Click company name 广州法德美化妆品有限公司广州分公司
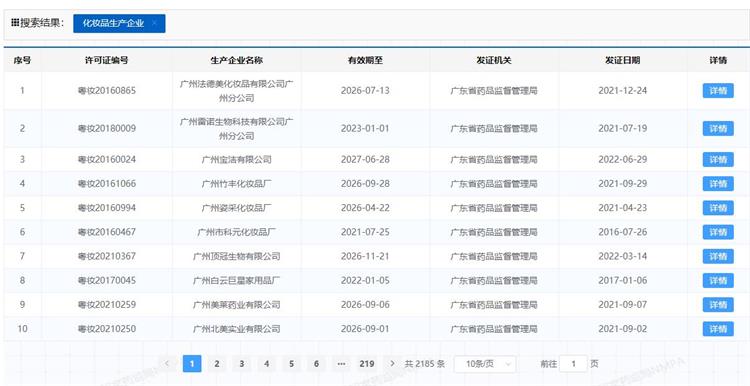 tap(237, 91)
